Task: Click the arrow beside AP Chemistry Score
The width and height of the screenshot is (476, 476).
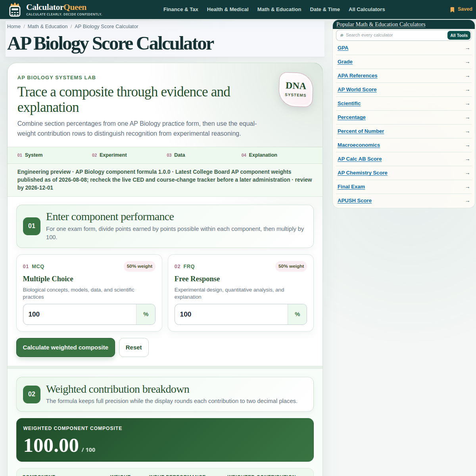Action: point(467,173)
